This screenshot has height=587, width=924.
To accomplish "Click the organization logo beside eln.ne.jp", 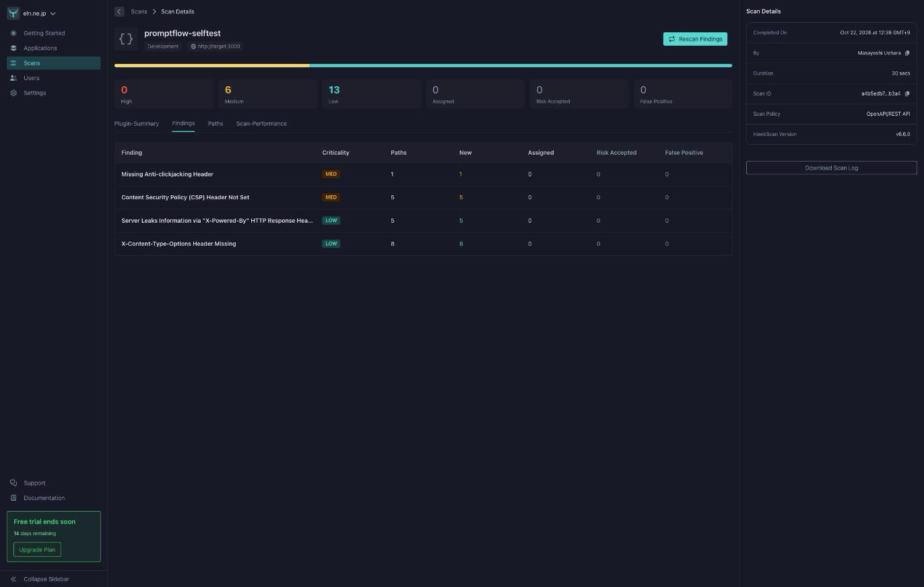I will coord(13,13).
